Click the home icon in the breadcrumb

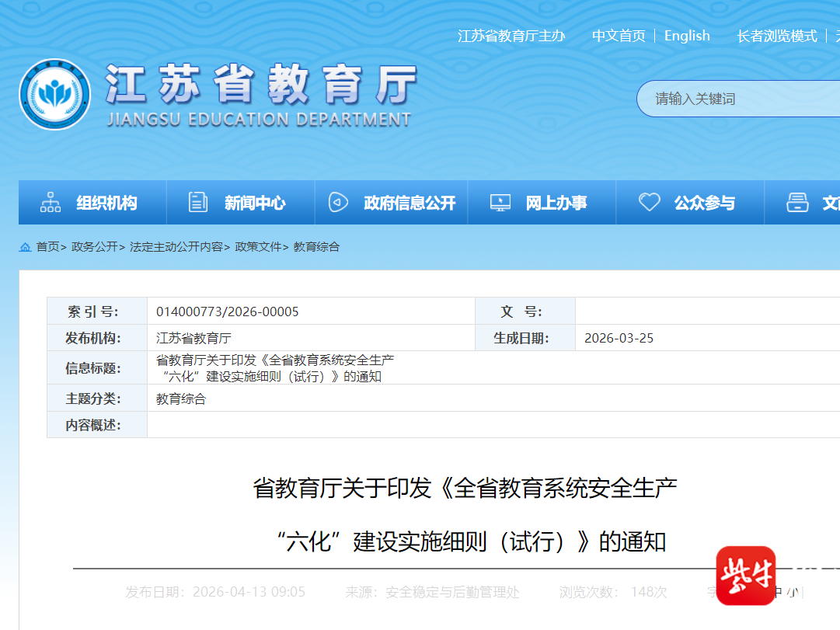coord(26,247)
